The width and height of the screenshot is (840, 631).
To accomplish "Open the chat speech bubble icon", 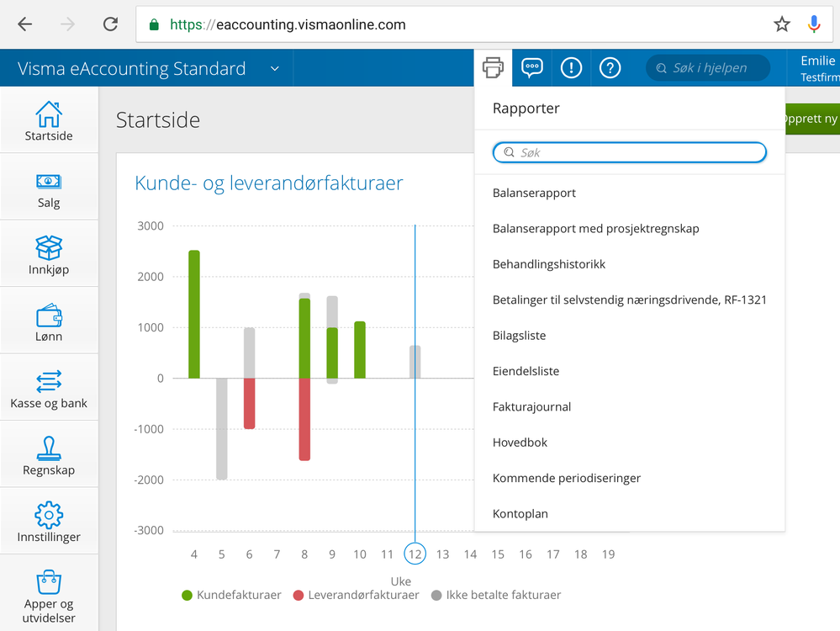I will click(532, 67).
